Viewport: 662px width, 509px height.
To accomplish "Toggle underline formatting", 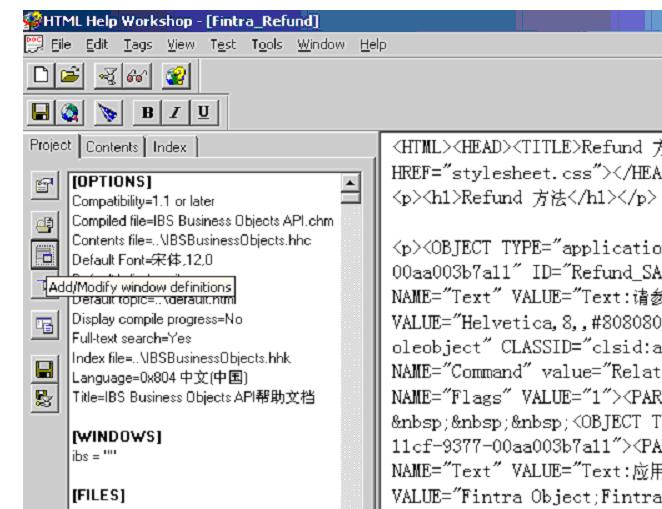I will [x=204, y=113].
